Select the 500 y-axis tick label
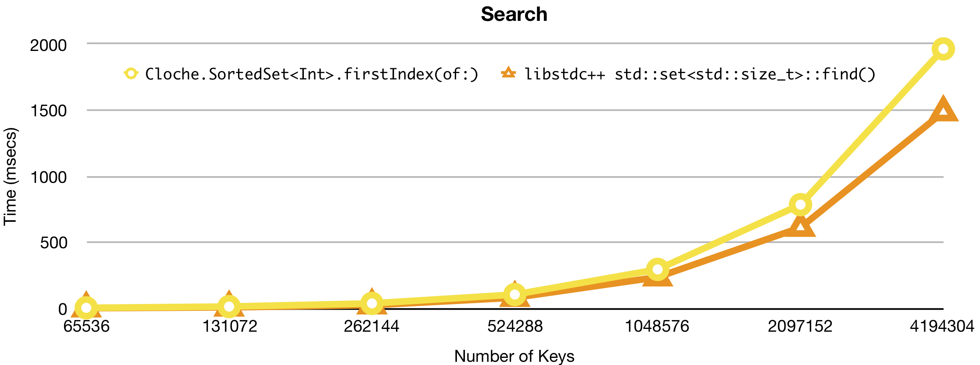Screen dimensions: 980x365 54,243
